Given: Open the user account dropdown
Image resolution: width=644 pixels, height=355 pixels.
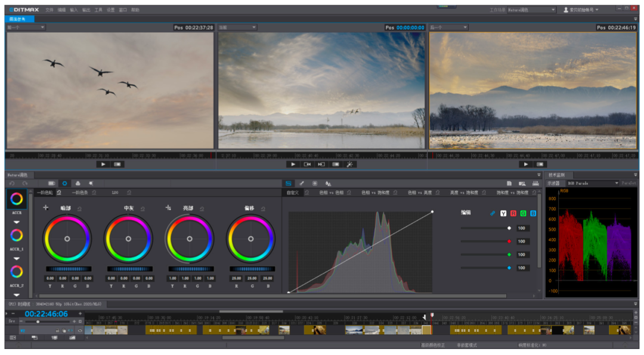Looking at the screenshot, I should [581, 10].
